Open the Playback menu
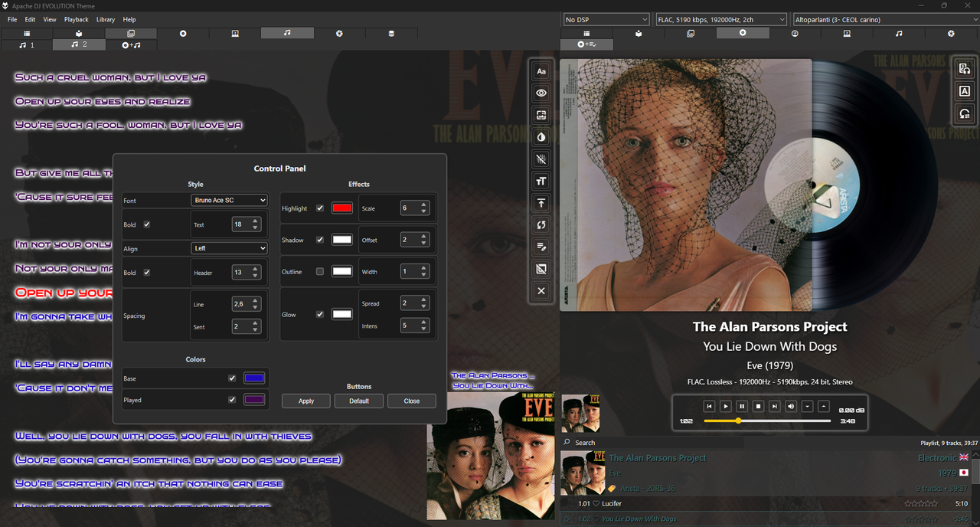980x527 pixels. click(77, 19)
